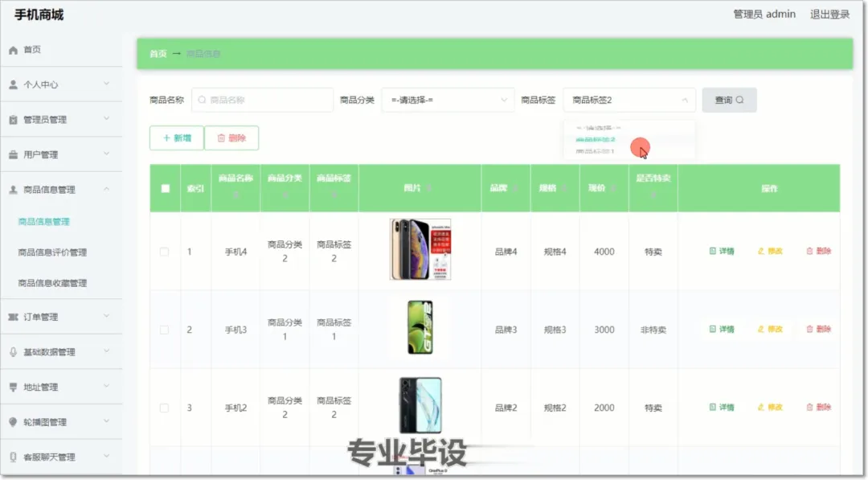Click the 非特卖 cell in 手机3 row
The width and height of the screenshot is (868, 480).
[653, 330]
